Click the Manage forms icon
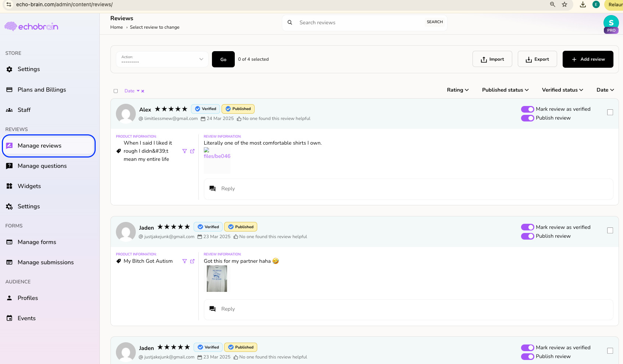Viewport: 623px width, 364px height. 10,242
